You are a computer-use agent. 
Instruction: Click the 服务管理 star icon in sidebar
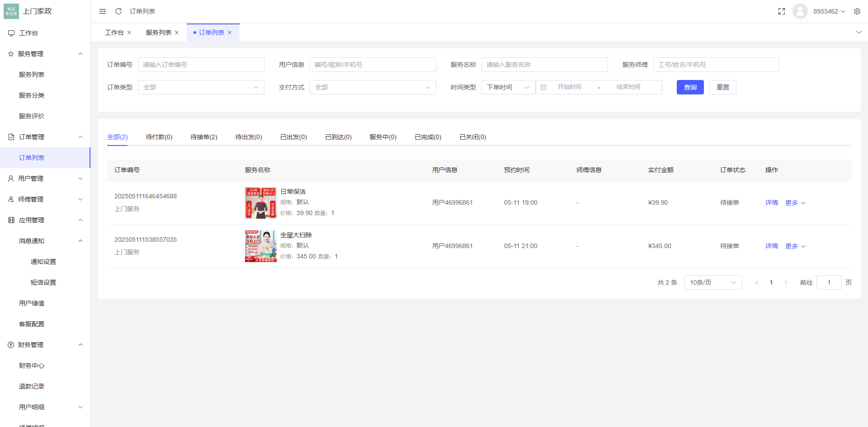(x=11, y=53)
